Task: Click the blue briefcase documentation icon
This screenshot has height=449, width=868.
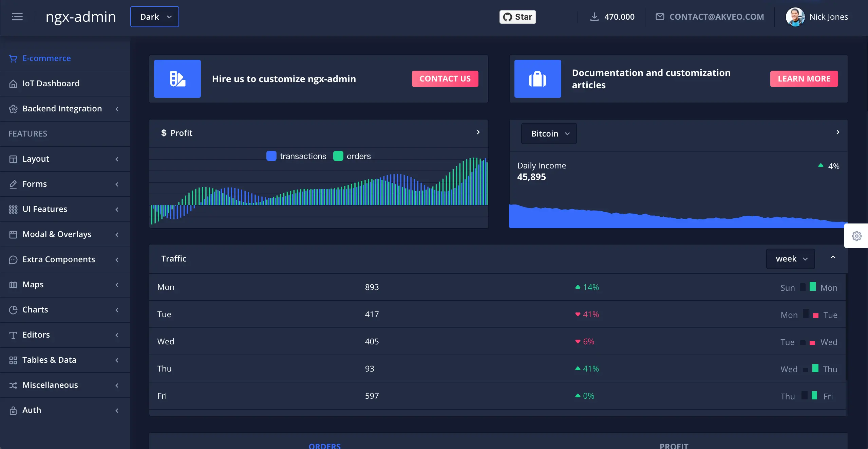Action: [537, 79]
